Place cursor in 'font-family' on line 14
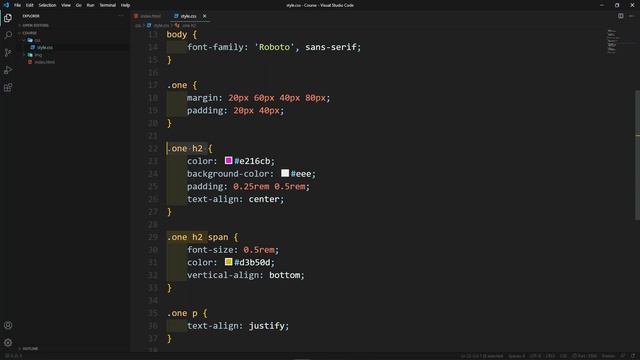Viewport: 640px width, 360px height. (x=215, y=47)
